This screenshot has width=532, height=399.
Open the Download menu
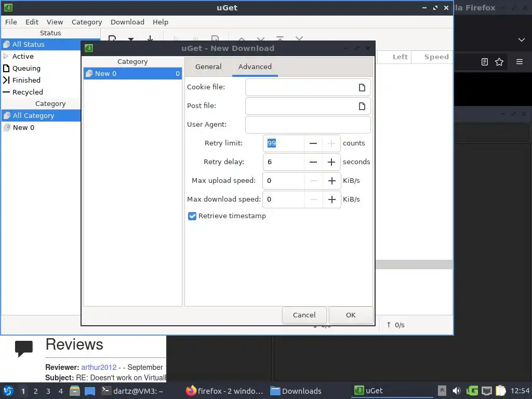pyautogui.click(x=127, y=22)
